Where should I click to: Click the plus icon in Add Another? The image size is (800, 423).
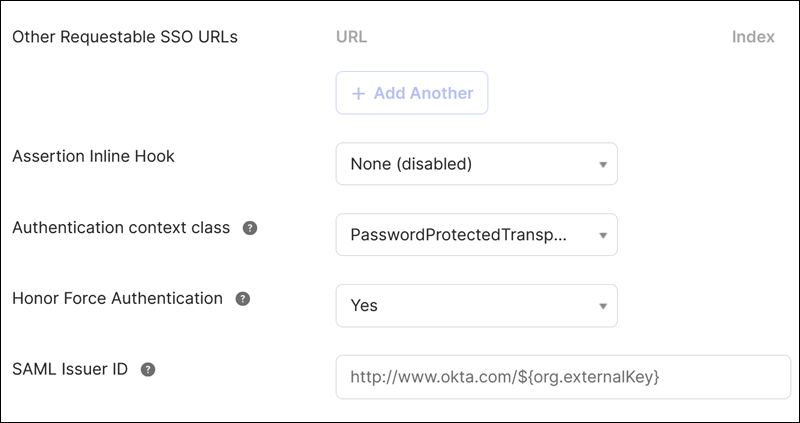pyautogui.click(x=359, y=93)
